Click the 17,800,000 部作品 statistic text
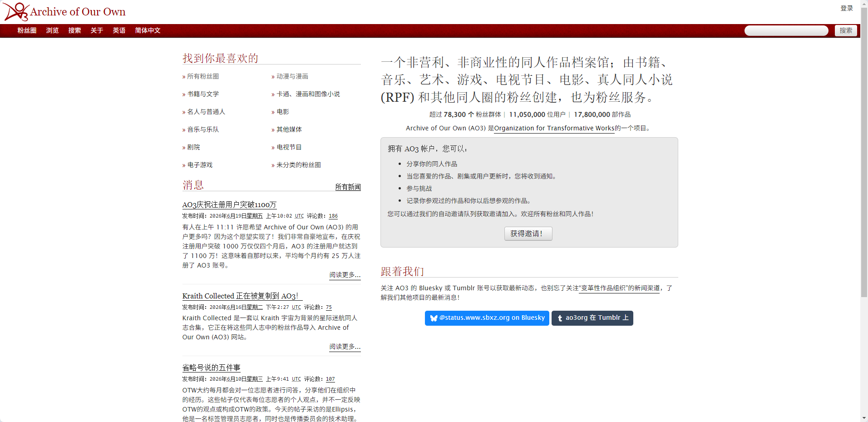This screenshot has width=868, height=422. click(602, 114)
